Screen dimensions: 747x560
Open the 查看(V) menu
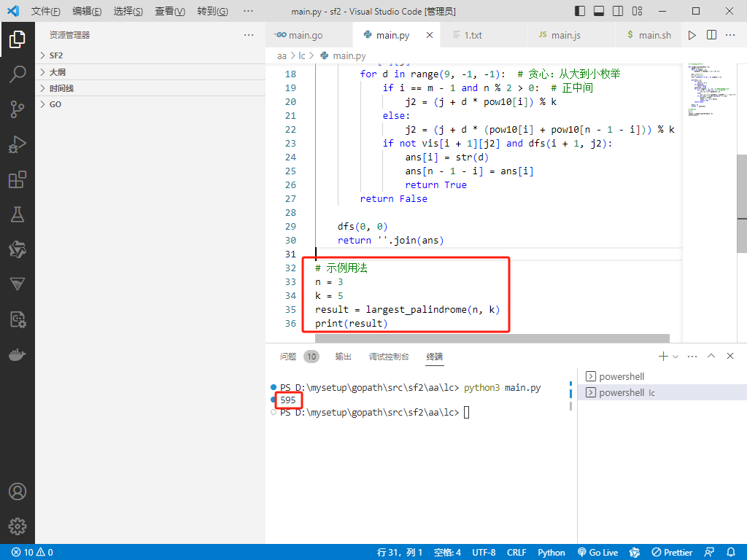pos(170,11)
